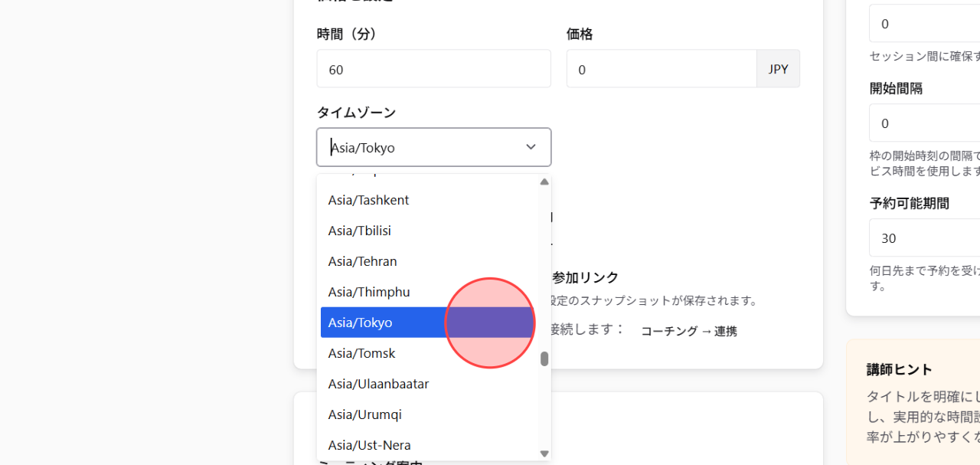Choose Asia/Tehran timezone option
The image size is (980, 465).
tap(429, 261)
